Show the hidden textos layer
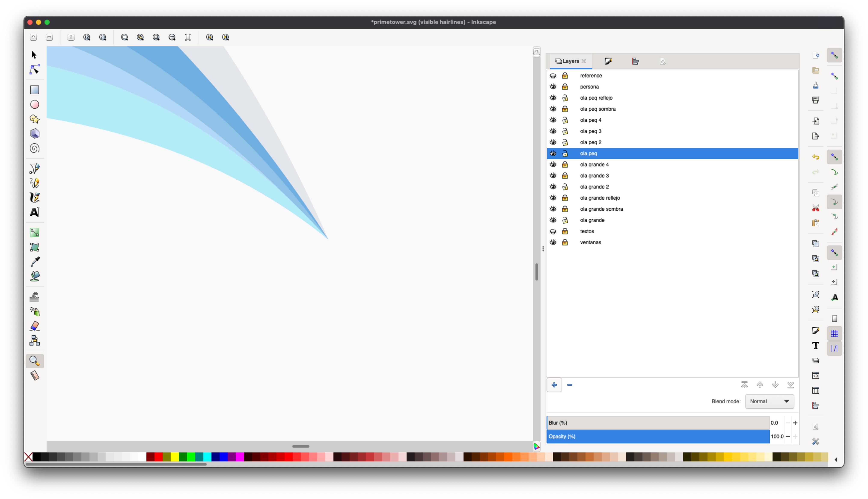868x499 pixels. (x=553, y=231)
